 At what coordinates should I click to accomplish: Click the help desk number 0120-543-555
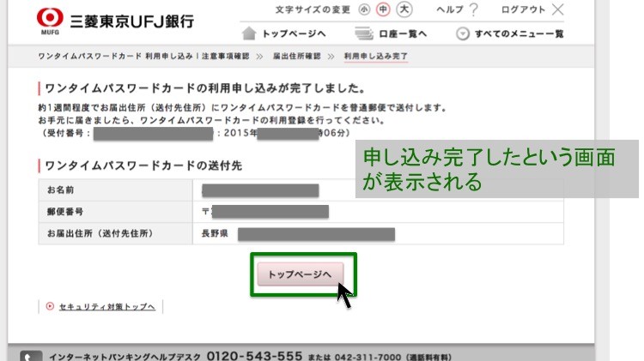coord(254,356)
